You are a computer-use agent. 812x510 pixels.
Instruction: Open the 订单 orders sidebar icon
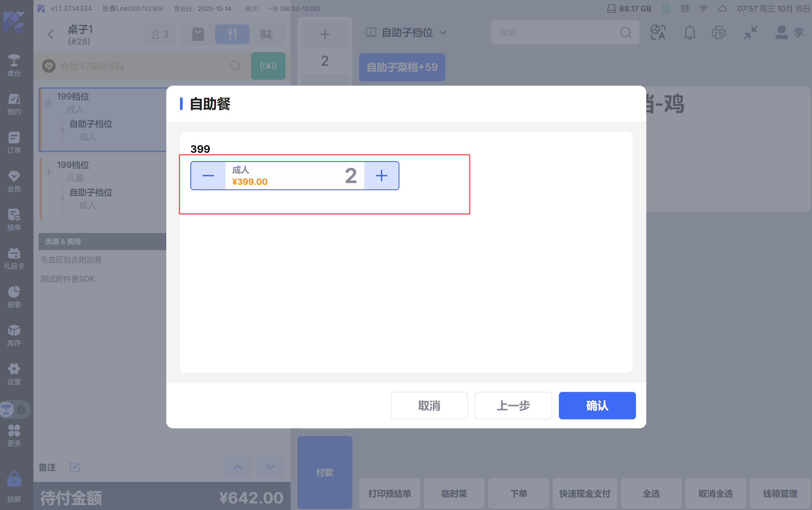(14, 142)
